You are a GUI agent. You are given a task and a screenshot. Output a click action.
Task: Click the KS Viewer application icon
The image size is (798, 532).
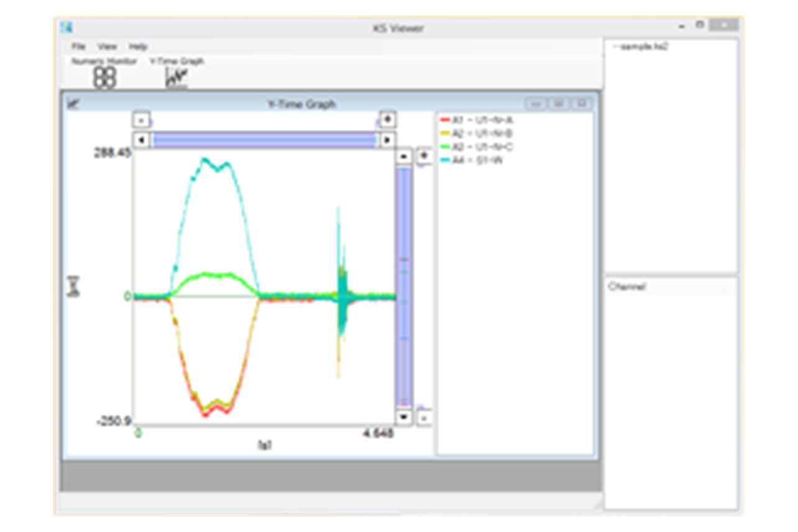click(x=66, y=27)
